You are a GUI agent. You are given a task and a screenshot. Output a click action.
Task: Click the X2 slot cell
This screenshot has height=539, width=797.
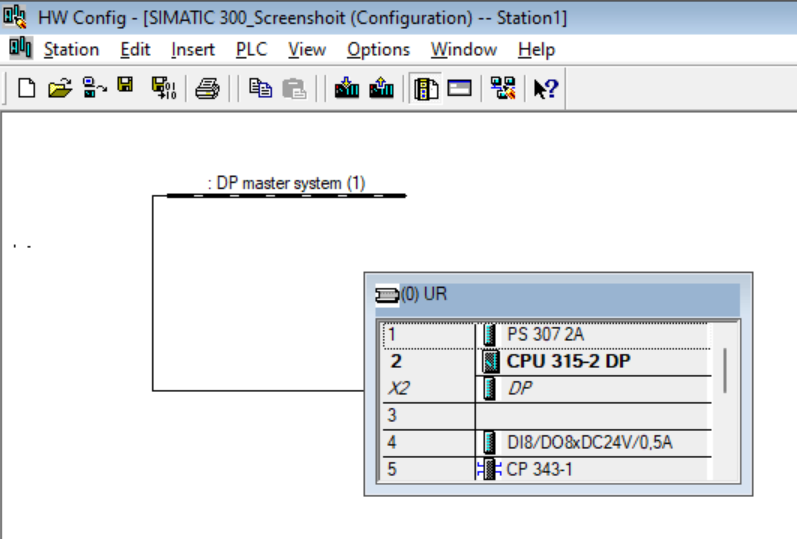click(428, 389)
